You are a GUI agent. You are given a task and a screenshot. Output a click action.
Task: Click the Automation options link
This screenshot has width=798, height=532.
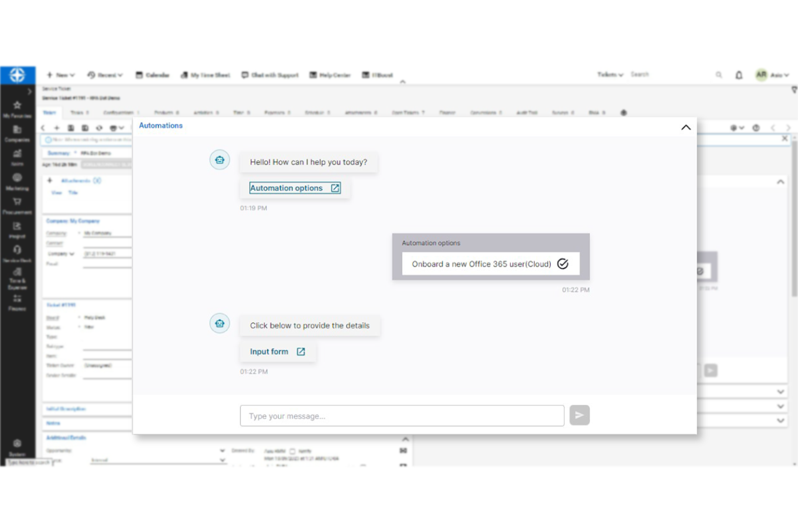tap(295, 188)
